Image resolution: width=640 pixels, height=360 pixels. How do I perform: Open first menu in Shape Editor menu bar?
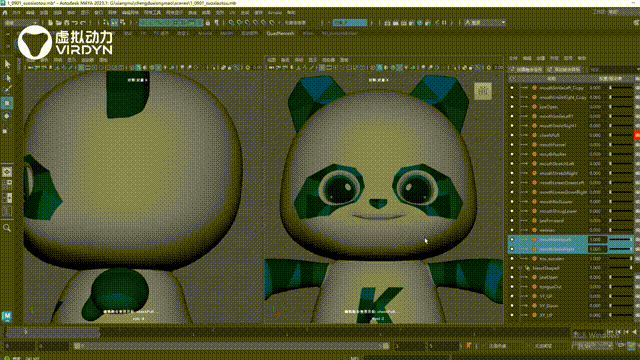[513, 59]
